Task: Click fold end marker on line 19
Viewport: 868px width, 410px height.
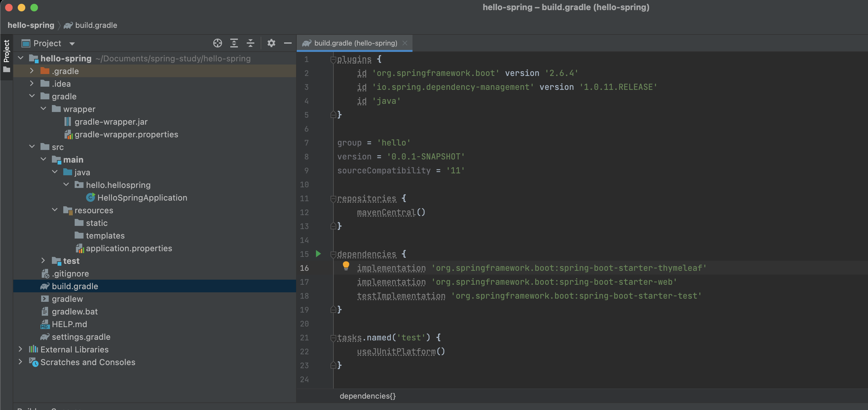Action: pyautogui.click(x=333, y=310)
